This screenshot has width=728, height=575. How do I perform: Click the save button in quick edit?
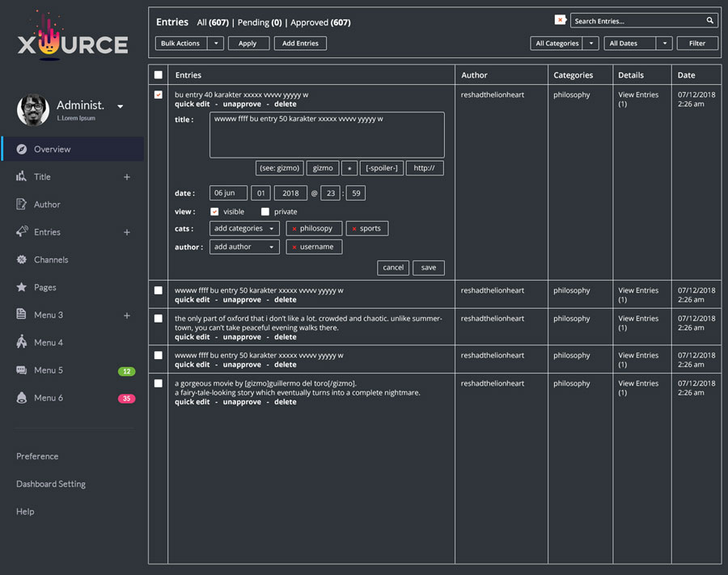428,268
